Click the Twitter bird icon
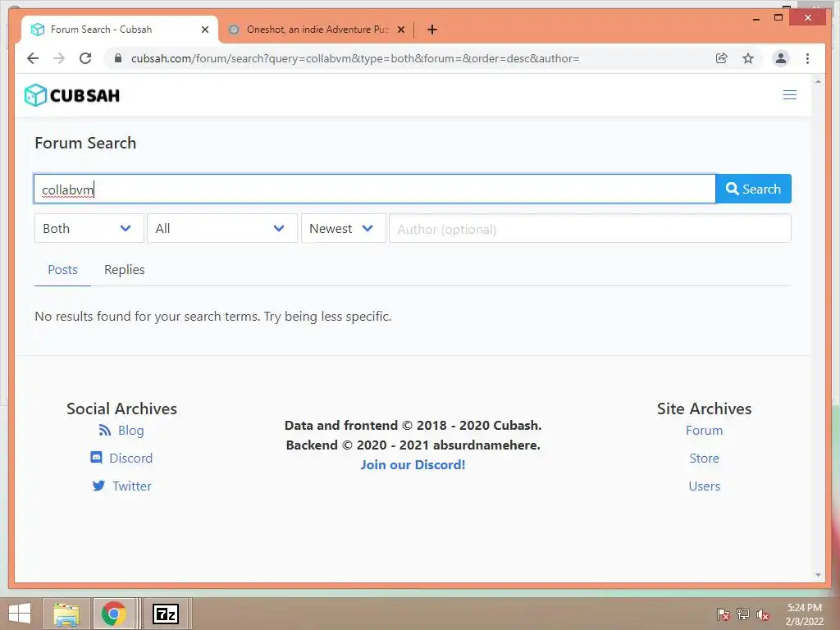 [98, 486]
